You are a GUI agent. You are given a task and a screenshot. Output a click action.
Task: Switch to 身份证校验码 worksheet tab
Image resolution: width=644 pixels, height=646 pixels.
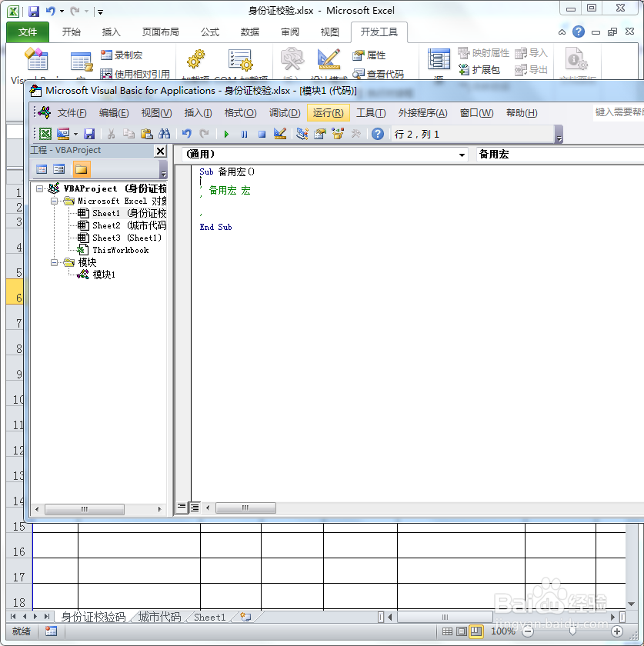coord(93,617)
